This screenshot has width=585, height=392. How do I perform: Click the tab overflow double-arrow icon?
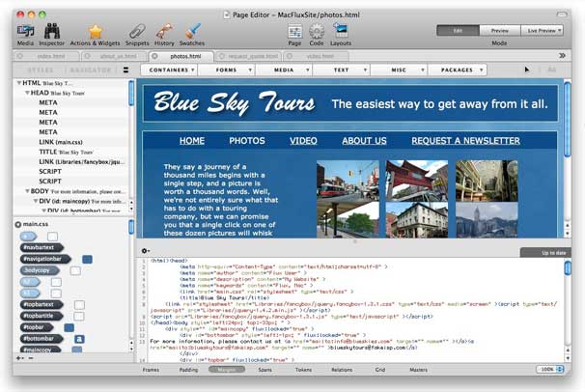pos(562,56)
